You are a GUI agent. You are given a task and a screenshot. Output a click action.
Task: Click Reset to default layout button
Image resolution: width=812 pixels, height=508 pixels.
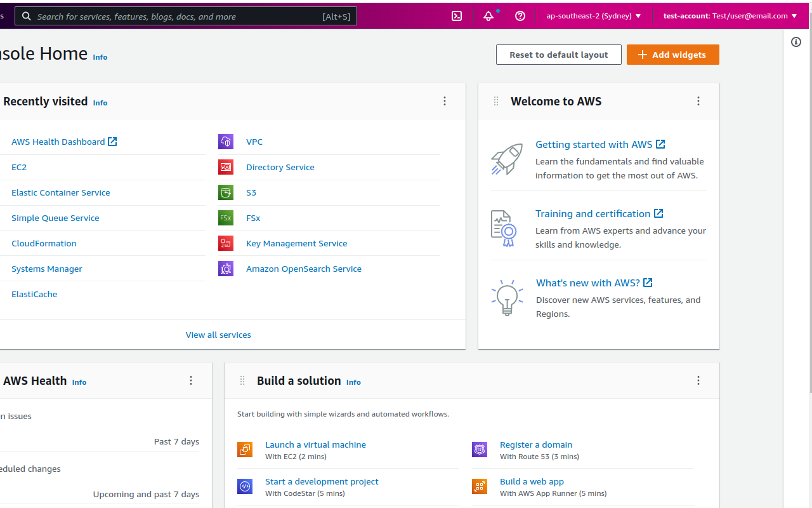[559, 55]
